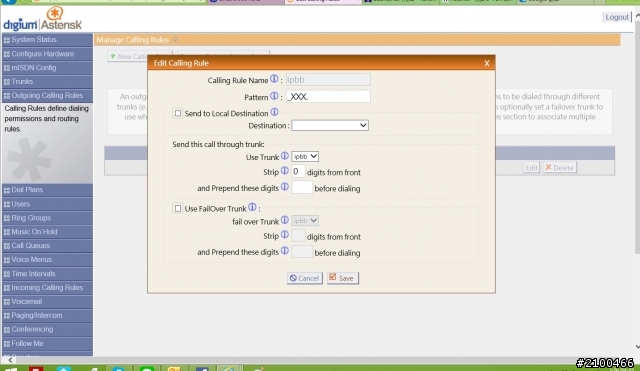Image resolution: width=640 pixels, height=371 pixels.
Task: Open Music On Hold section
Action: click(47, 232)
